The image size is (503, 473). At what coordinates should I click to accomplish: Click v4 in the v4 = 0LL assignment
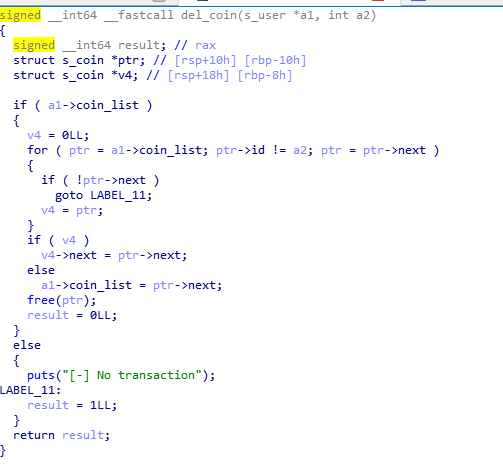[34, 135]
